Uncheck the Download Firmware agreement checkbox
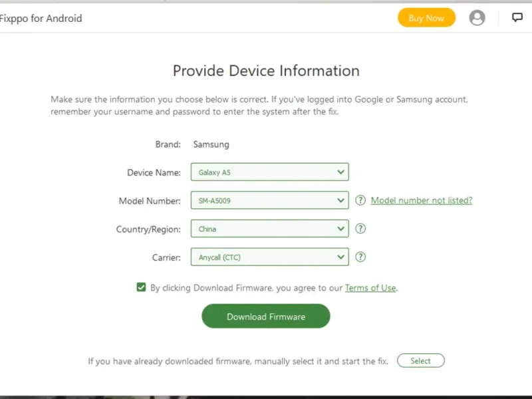The width and height of the screenshot is (532, 399). pos(141,287)
